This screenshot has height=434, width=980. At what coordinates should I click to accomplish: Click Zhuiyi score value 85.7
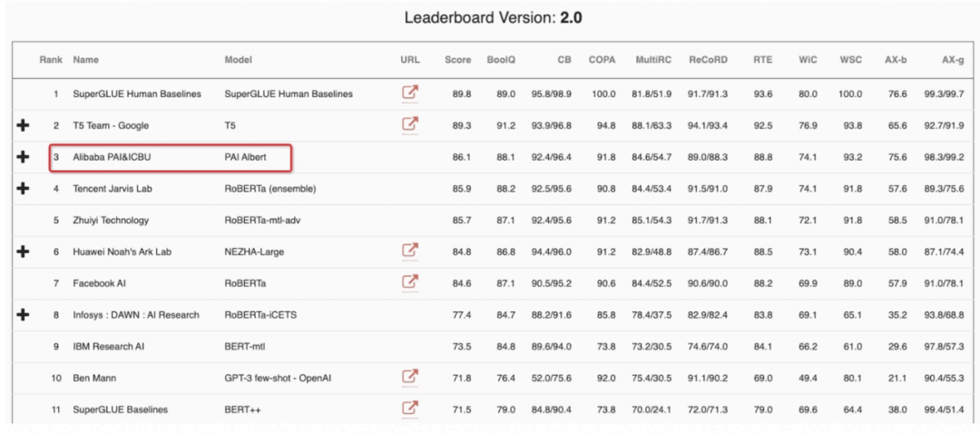coord(462,220)
